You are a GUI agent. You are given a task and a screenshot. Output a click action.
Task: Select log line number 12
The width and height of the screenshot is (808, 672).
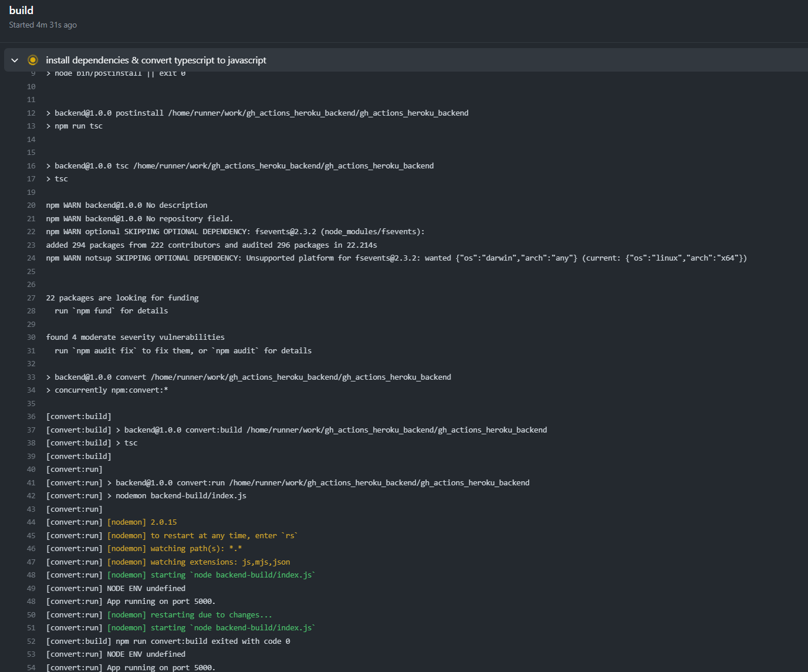pyautogui.click(x=31, y=113)
